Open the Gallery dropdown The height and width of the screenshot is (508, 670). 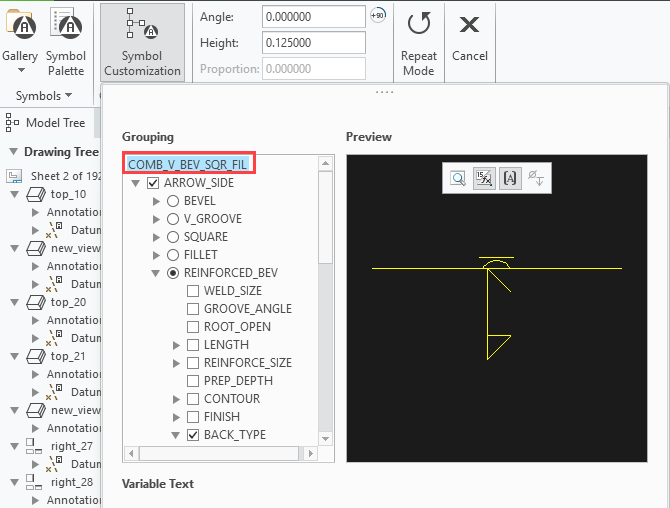pyautogui.click(x=20, y=56)
